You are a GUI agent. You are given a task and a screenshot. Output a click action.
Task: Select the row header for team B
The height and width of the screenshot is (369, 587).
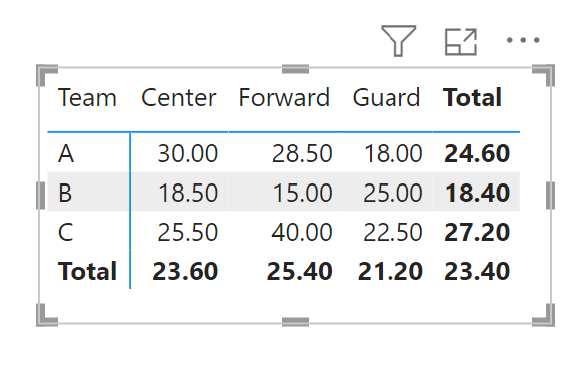[x=65, y=193]
